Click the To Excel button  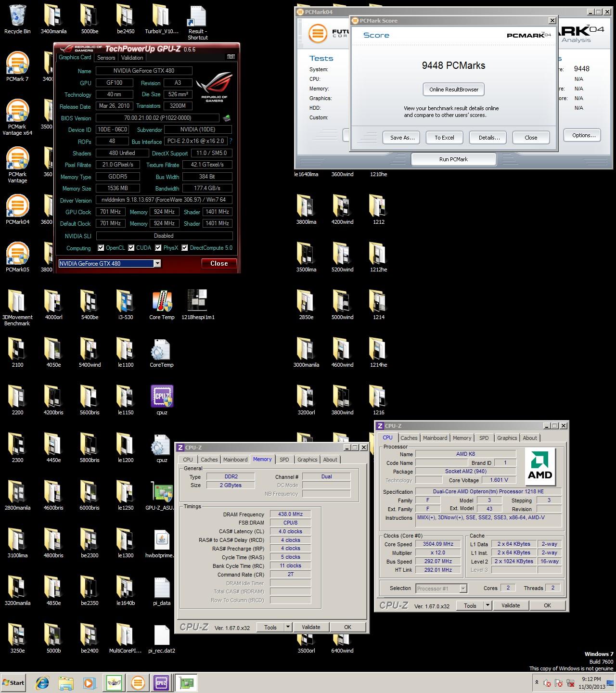[444, 137]
